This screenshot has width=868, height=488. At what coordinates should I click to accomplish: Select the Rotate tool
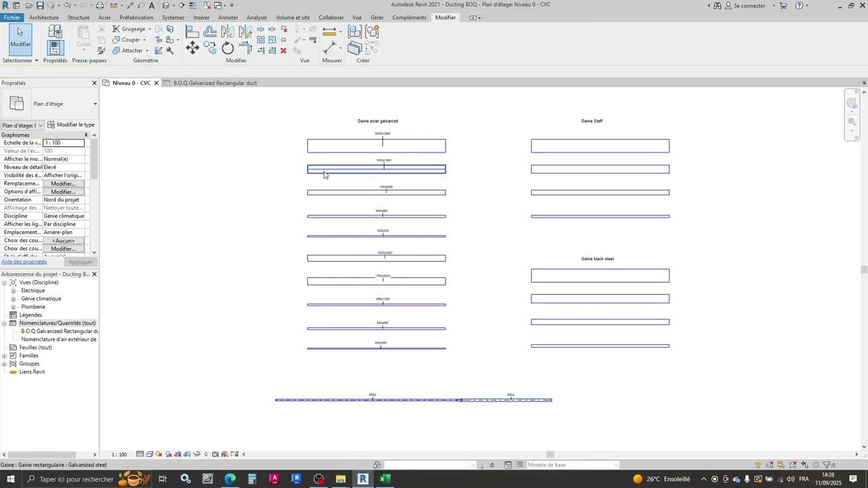228,47
